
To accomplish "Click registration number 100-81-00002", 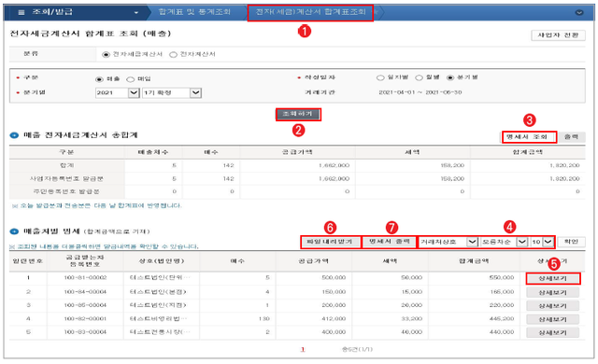I will (85, 277).
